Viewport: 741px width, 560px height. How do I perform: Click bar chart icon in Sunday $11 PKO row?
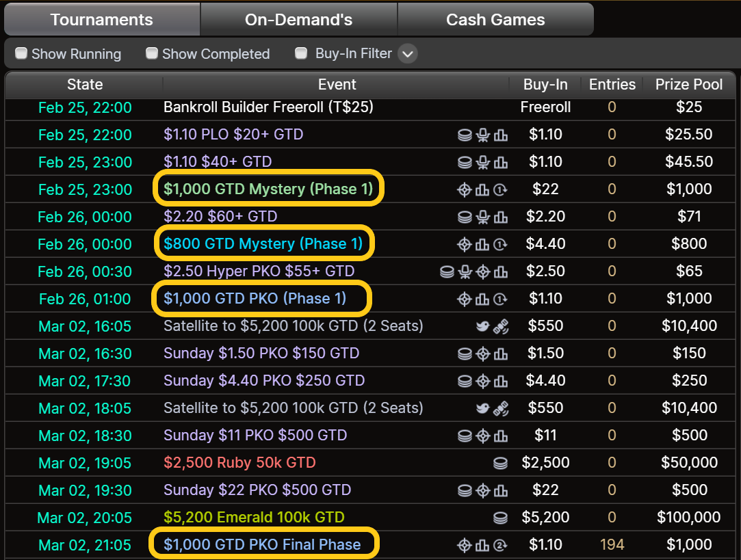click(500, 436)
